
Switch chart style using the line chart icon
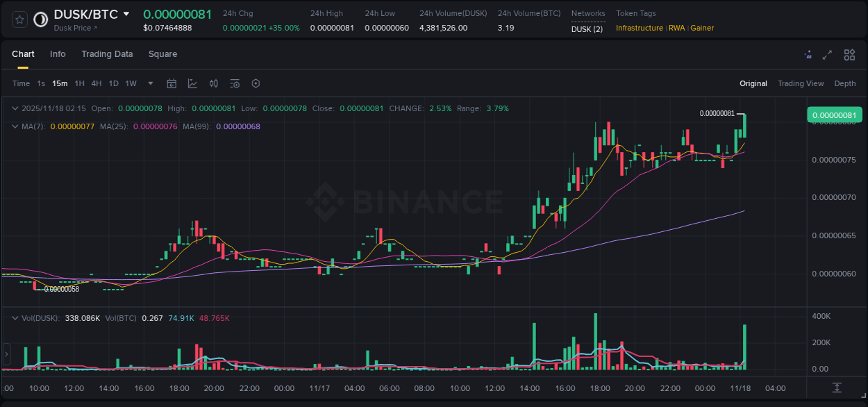[192, 83]
